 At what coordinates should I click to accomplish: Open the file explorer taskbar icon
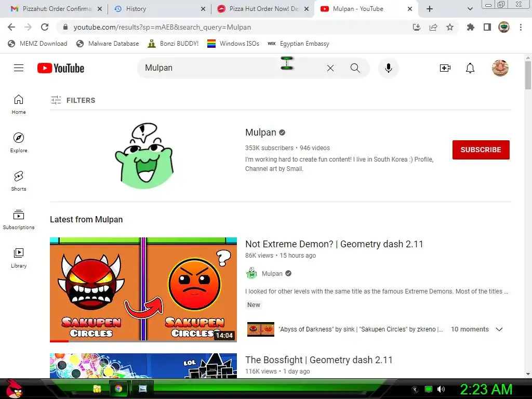tap(97, 389)
